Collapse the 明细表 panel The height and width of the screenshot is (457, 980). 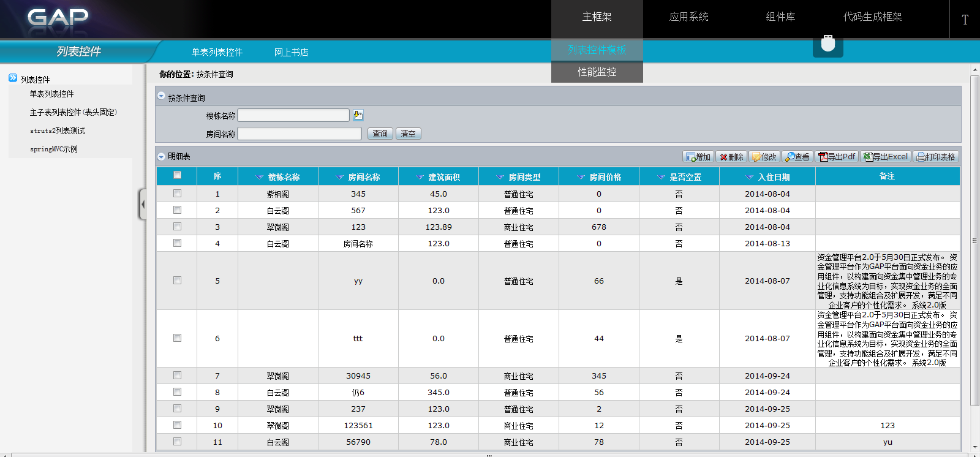[x=161, y=157]
